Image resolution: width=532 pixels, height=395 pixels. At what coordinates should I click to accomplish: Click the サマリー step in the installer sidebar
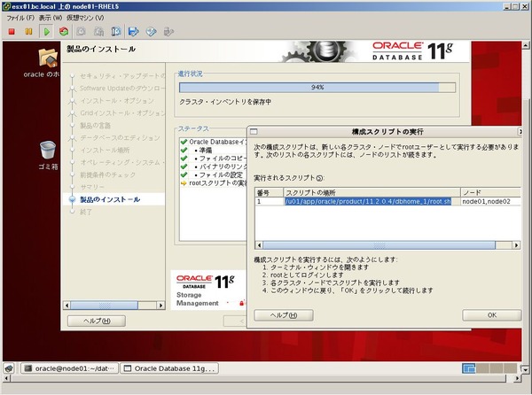click(x=92, y=187)
